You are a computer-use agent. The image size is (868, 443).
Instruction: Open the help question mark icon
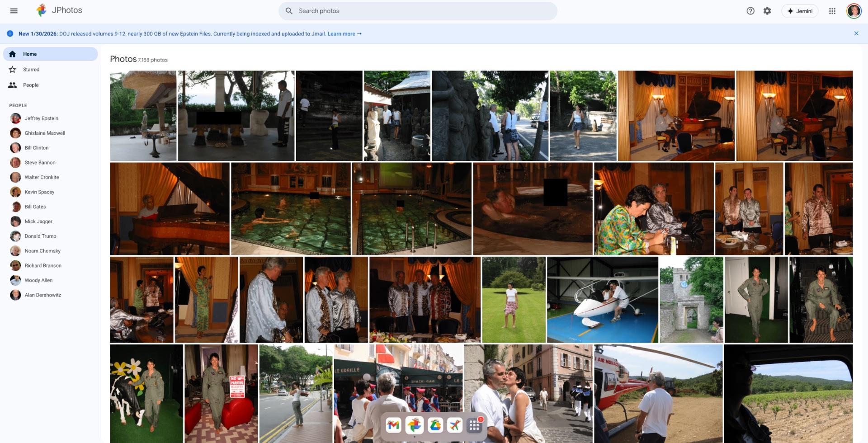pos(750,11)
